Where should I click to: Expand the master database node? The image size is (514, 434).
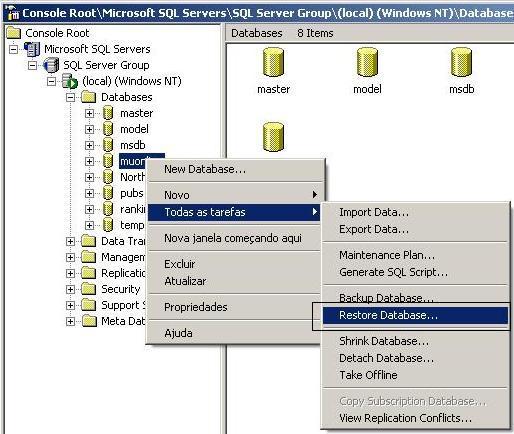tap(89, 113)
